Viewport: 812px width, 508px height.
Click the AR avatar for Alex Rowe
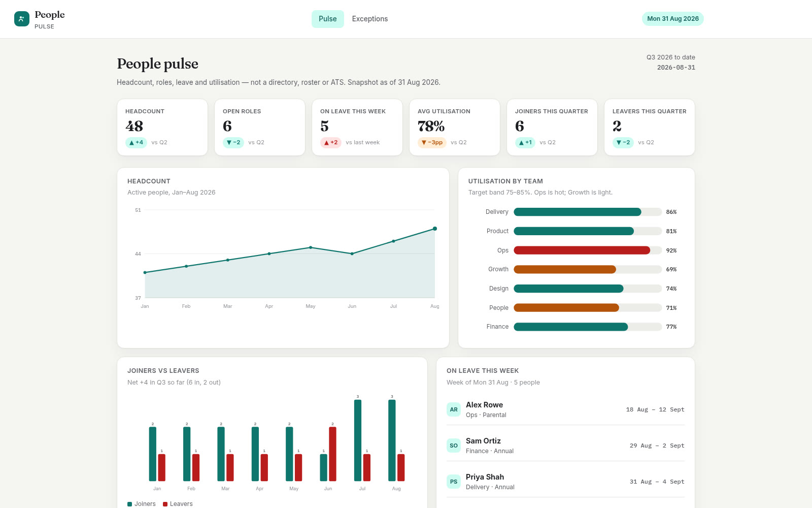pyautogui.click(x=454, y=409)
